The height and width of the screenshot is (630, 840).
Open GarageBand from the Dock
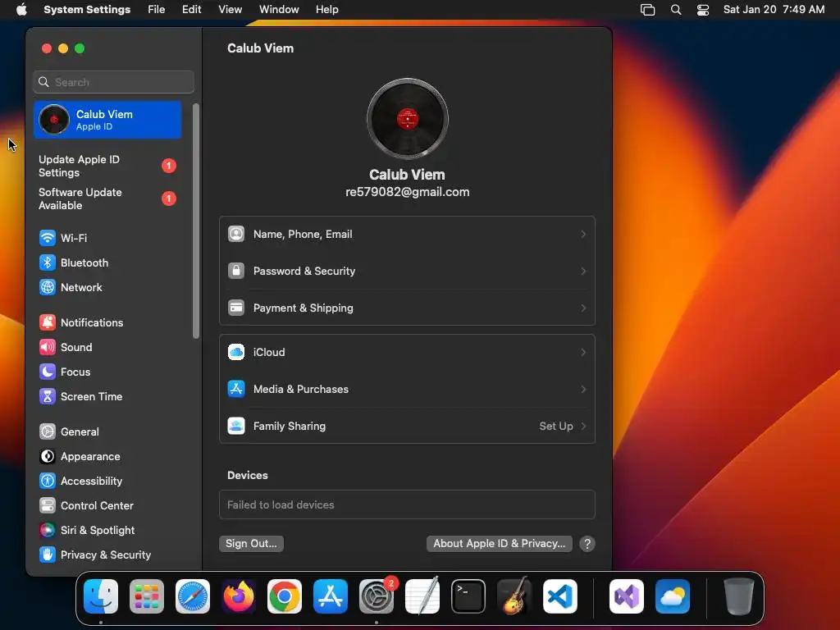pos(514,596)
